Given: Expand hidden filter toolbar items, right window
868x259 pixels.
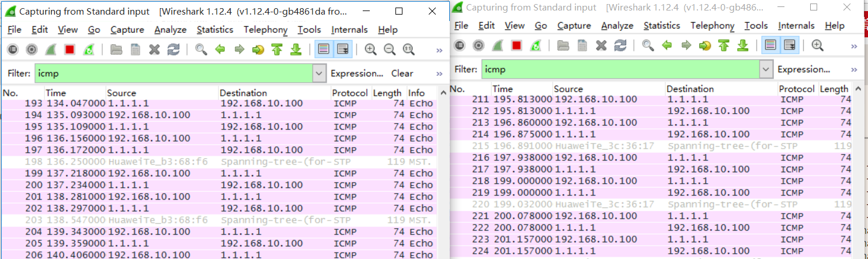Looking at the screenshot, I should point(854,69).
